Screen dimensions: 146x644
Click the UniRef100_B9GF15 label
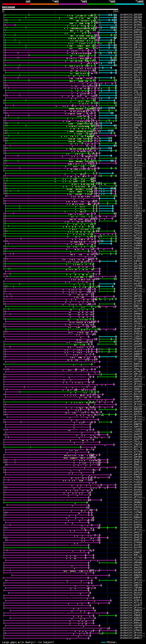point(131,70)
